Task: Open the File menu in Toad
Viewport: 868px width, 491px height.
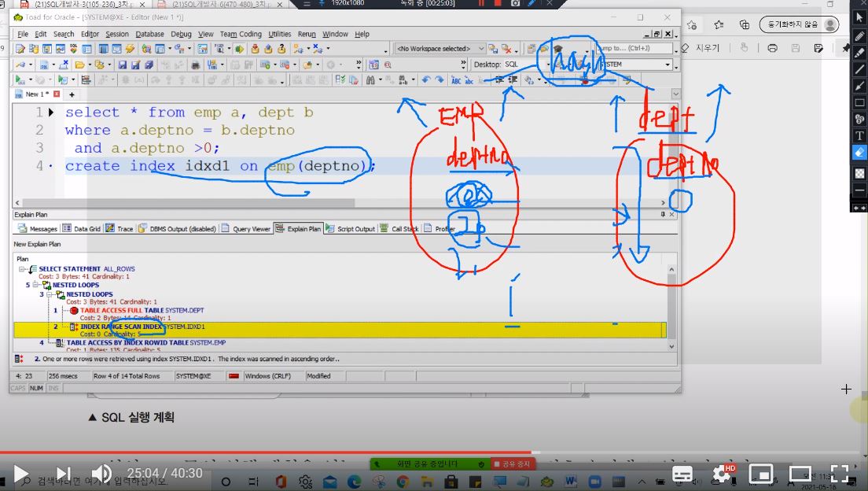Action: [x=23, y=34]
